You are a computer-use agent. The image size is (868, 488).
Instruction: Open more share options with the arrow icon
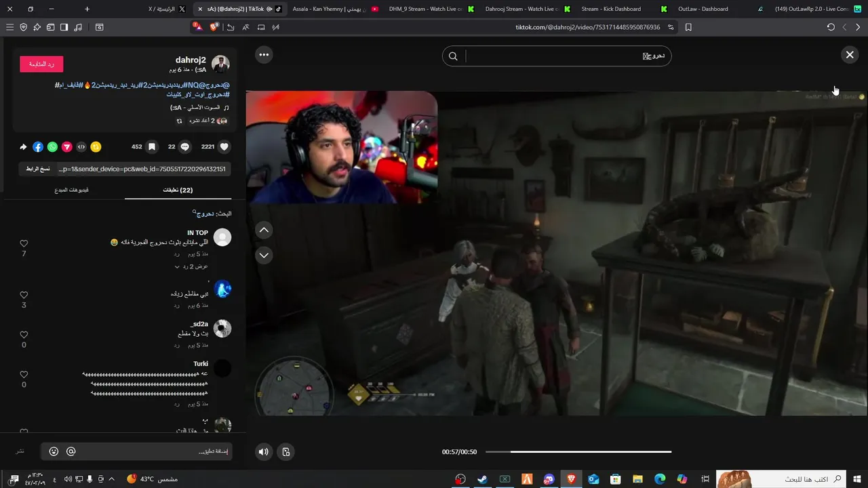coord(24,146)
